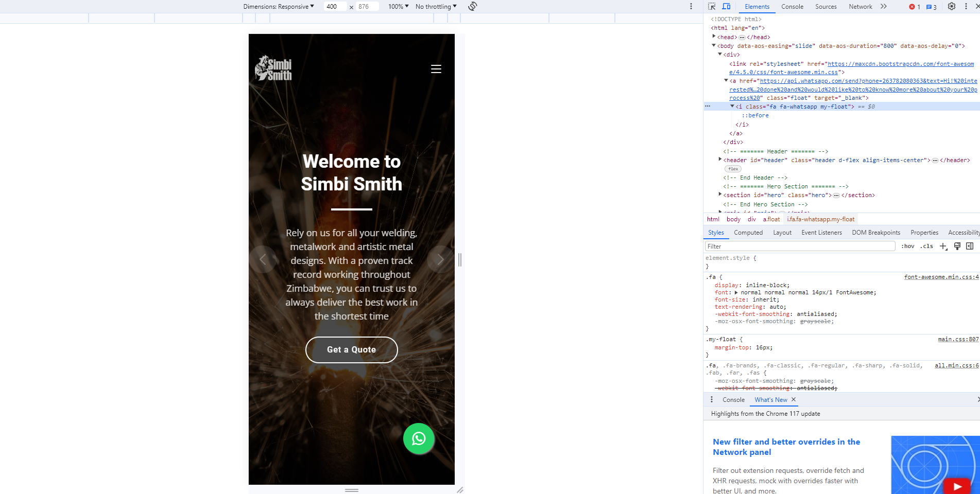The image size is (980, 494).
Task: Open DevTools settings gear
Action: (x=952, y=7)
